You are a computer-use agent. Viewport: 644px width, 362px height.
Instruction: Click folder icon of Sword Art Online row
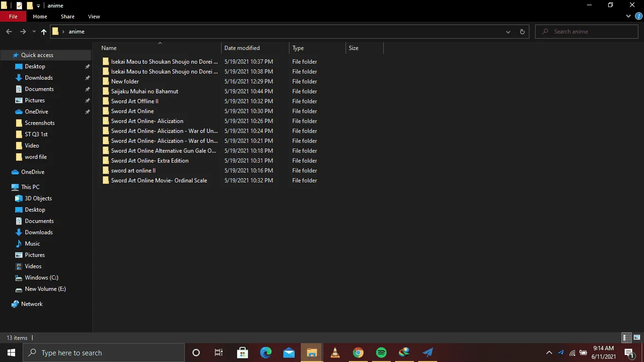pos(106,111)
